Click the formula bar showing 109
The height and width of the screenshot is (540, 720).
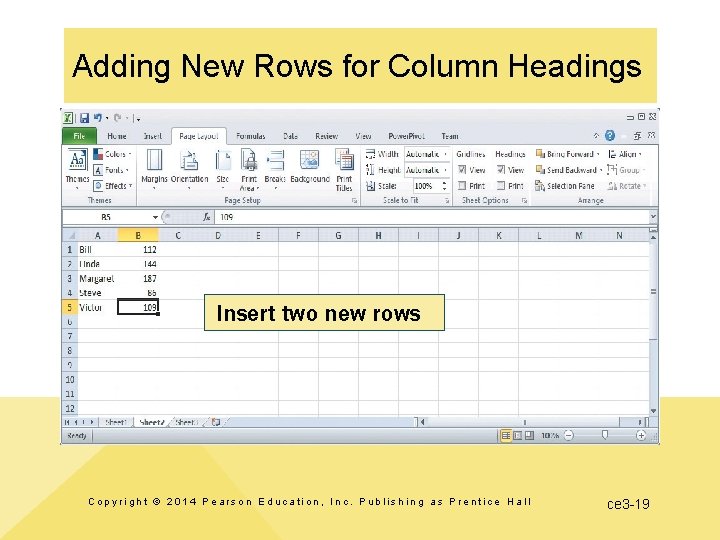point(432,217)
